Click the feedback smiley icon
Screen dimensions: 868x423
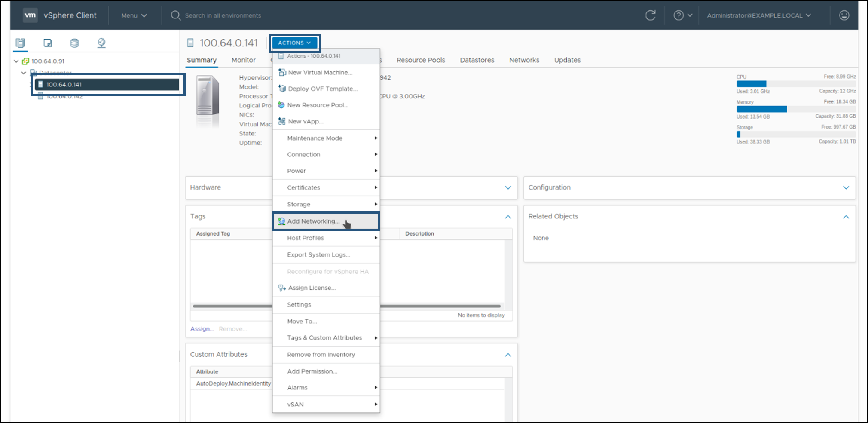click(844, 15)
